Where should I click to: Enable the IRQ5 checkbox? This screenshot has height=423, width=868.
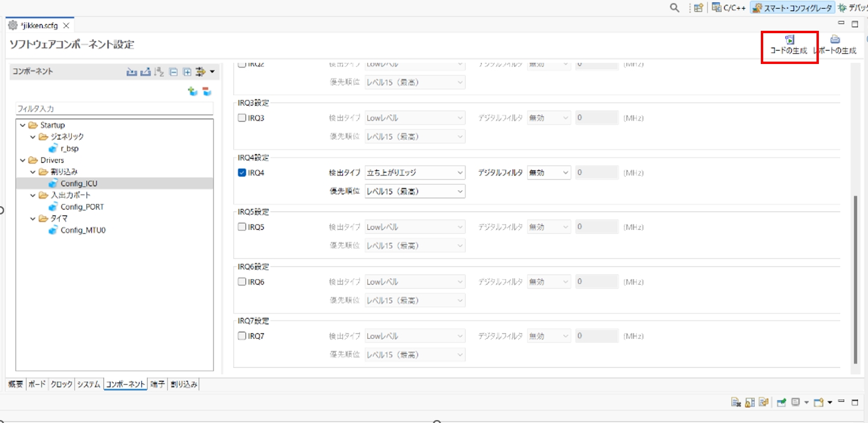click(242, 227)
